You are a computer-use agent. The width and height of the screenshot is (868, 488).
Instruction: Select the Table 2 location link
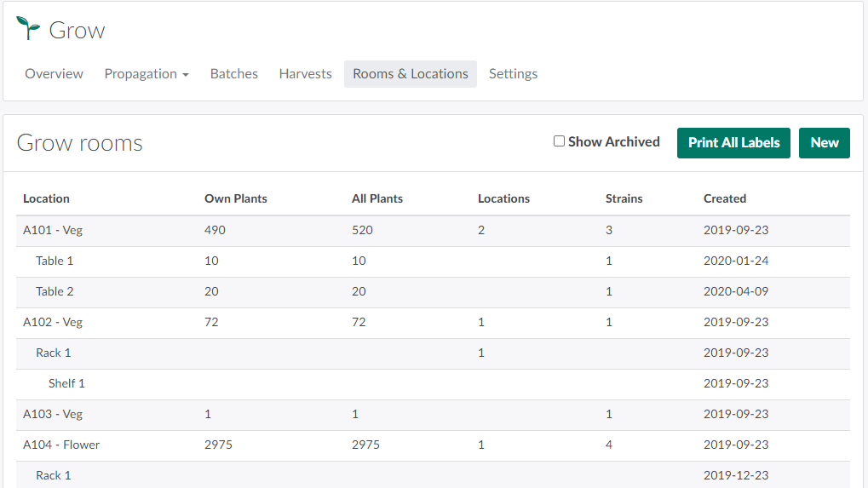[x=55, y=291]
